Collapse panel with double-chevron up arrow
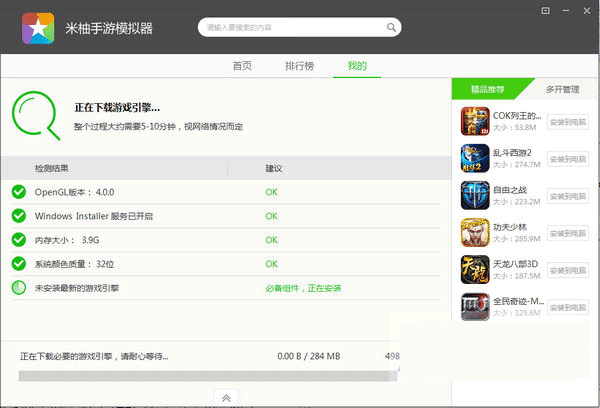Image resolution: width=600 pixels, height=408 pixels. pyautogui.click(x=226, y=398)
